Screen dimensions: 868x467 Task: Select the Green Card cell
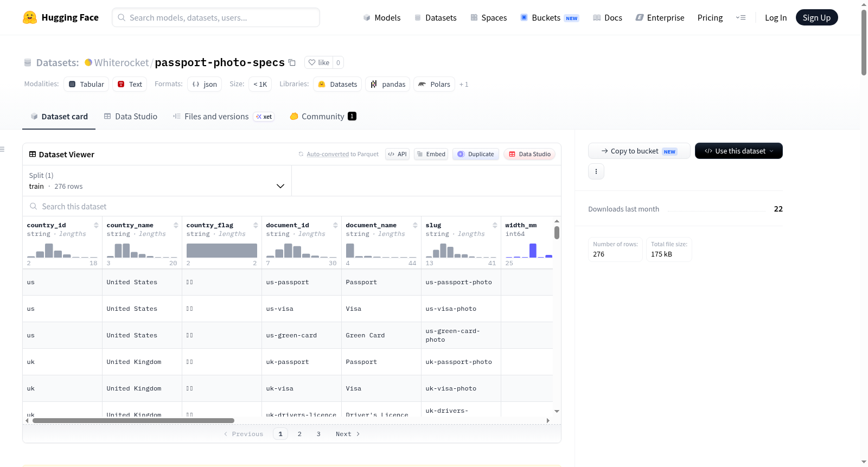click(381, 335)
